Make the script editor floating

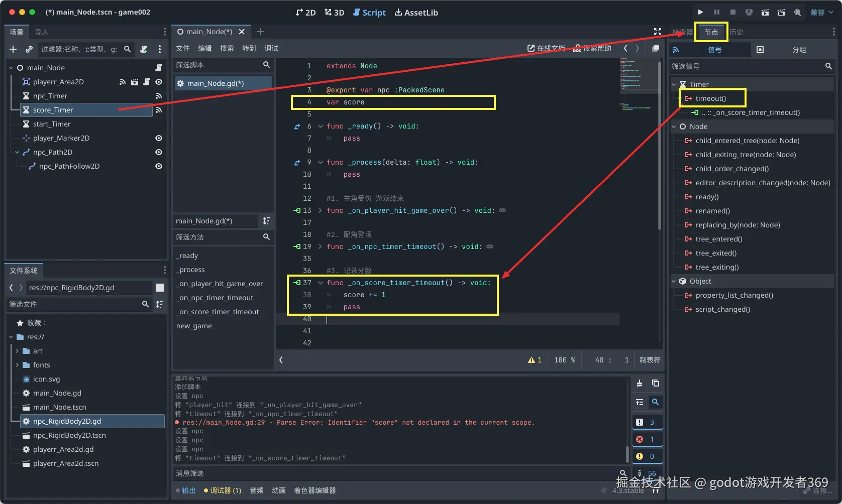pyautogui.click(x=656, y=48)
